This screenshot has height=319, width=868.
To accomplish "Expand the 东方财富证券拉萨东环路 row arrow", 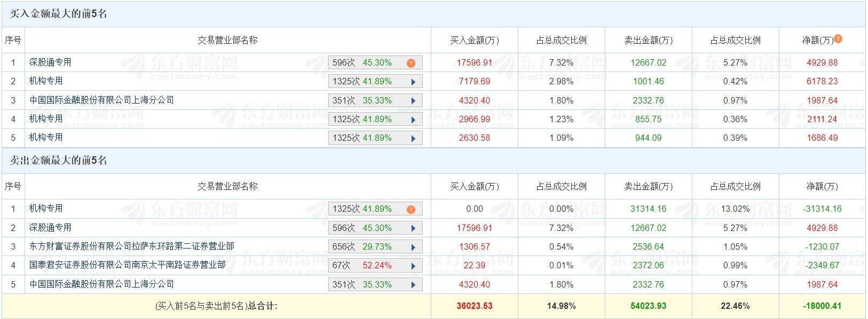I will coord(413,248).
